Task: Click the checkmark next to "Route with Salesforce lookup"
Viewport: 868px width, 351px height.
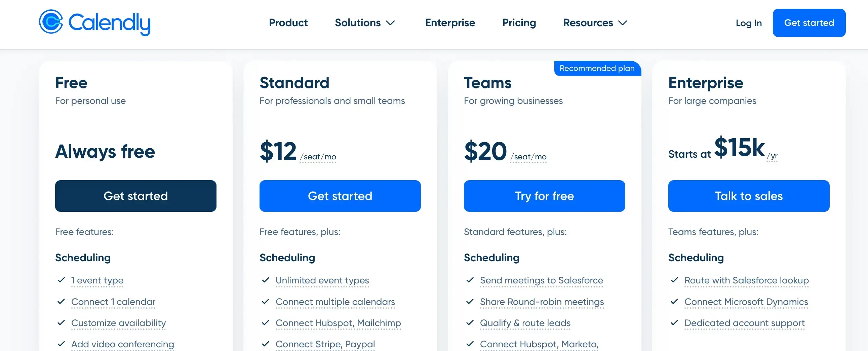Action: (x=675, y=280)
